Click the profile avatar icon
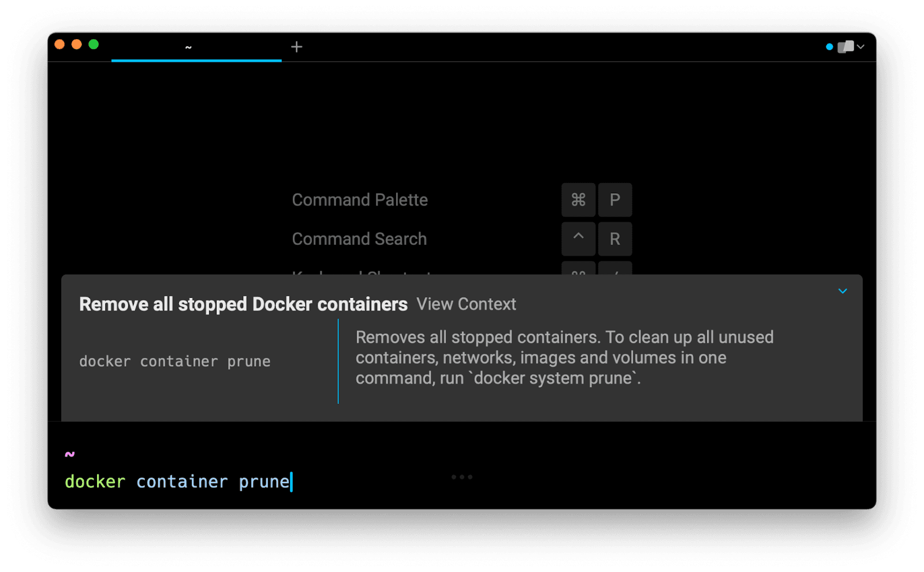The image size is (924, 572). (x=845, y=47)
